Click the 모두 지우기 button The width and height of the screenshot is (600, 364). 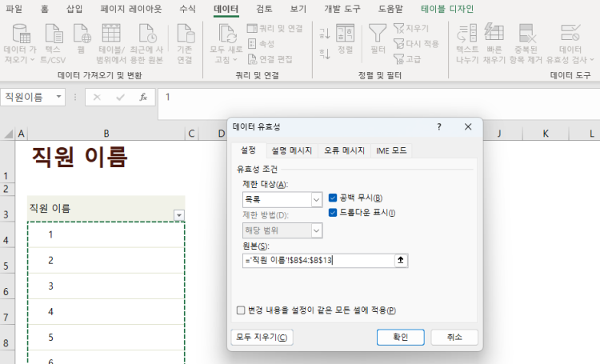(262, 338)
